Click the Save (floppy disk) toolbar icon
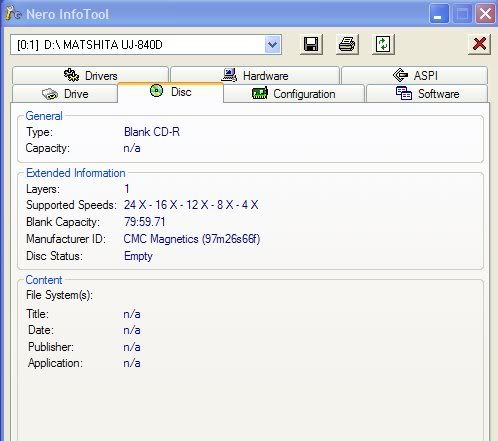The height and width of the screenshot is (441, 498). 311,44
